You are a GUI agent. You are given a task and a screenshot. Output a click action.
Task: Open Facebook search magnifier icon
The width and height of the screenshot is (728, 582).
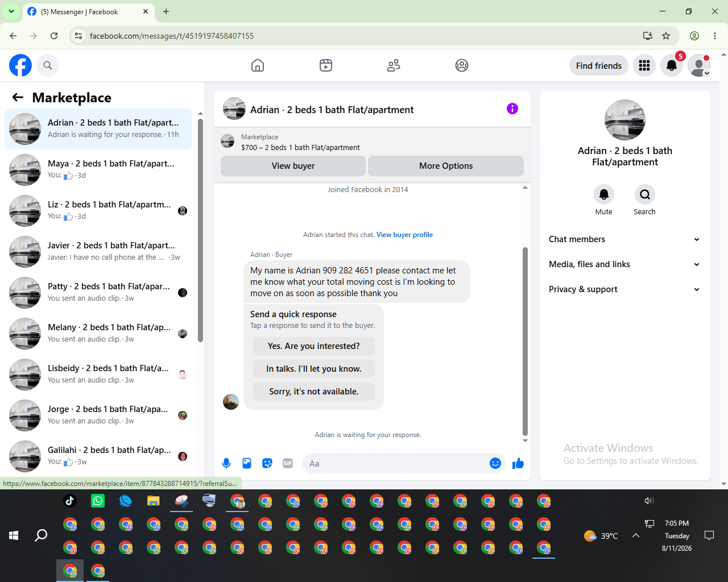click(48, 65)
